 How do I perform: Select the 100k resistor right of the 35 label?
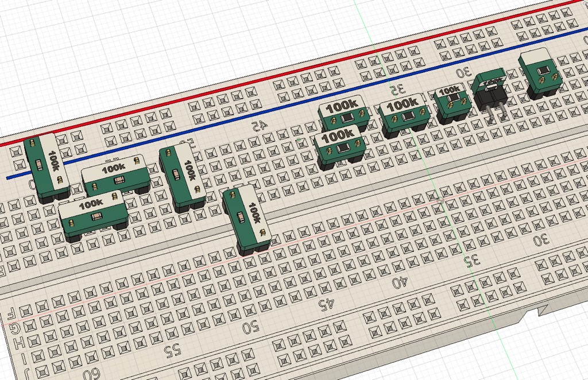403,112
